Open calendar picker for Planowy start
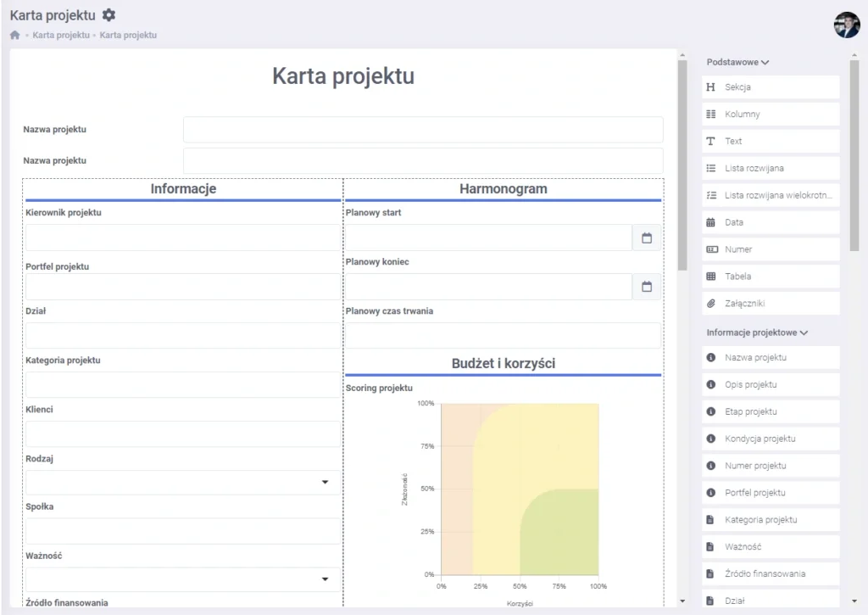Image resolution: width=868 pixels, height=615 pixels. pos(646,238)
